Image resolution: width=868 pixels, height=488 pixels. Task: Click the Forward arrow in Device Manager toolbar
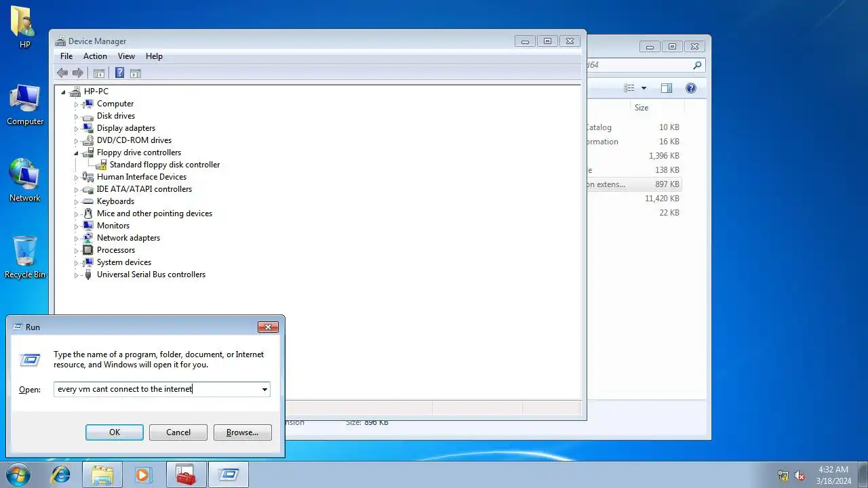(x=78, y=73)
